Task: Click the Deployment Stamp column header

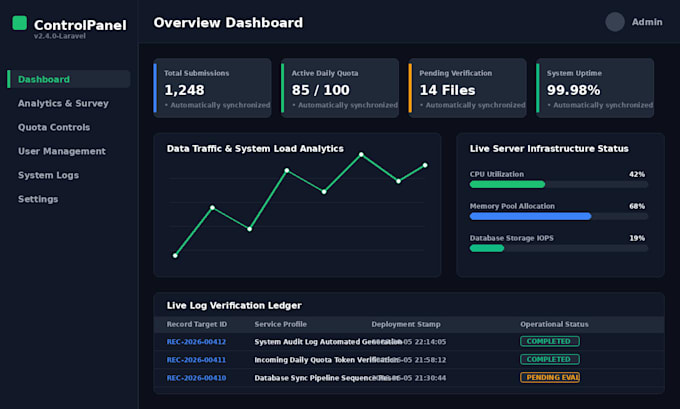Action: coord(405,324)
